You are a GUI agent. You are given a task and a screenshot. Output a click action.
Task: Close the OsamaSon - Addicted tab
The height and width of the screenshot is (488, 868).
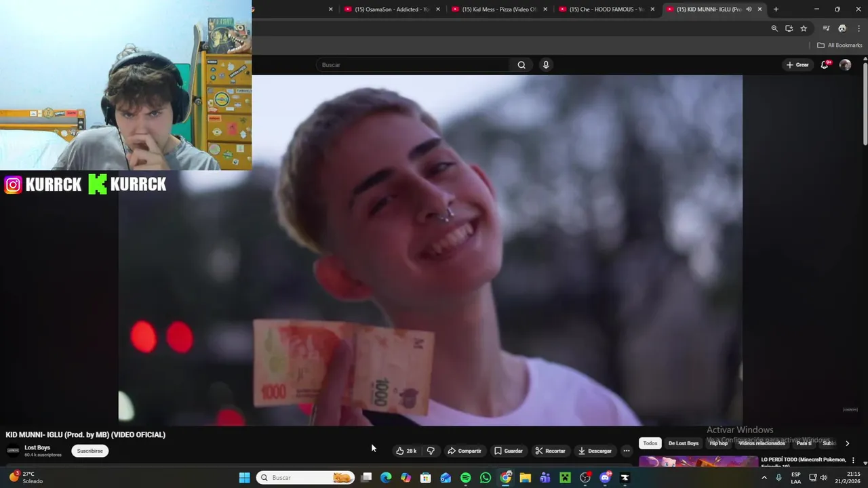(x=438, y=9)
